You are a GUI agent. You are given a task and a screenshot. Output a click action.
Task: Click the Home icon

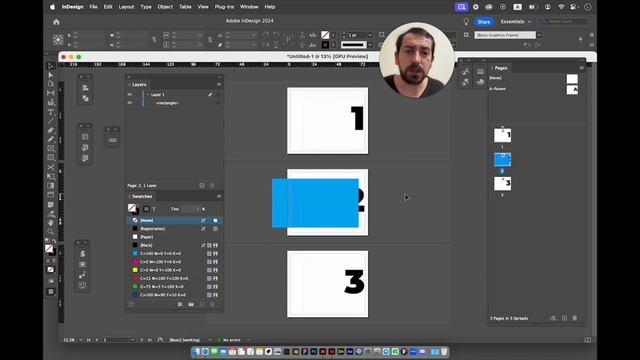[56, 22]
